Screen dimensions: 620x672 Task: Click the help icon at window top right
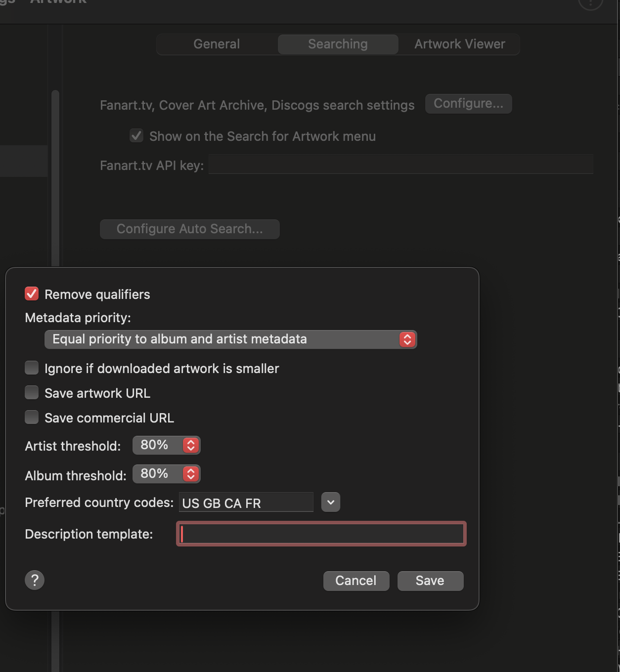tap(590, 3)
